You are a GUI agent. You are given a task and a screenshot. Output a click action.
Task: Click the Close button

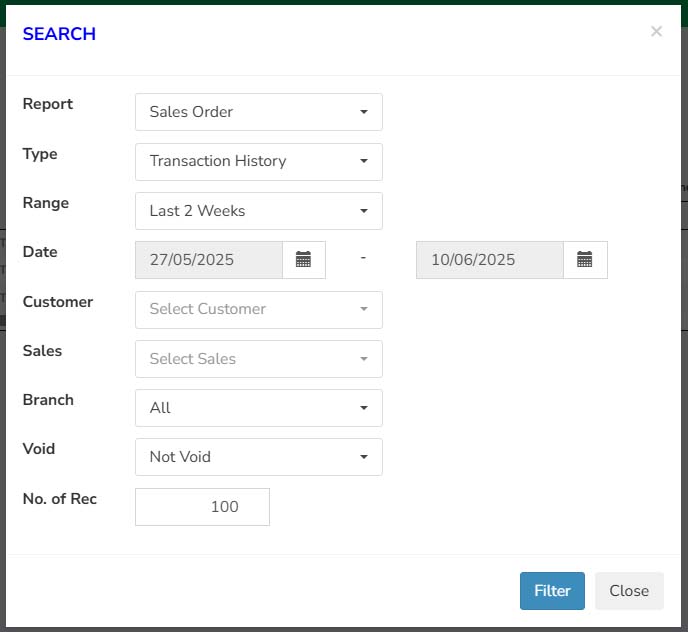[x=629, y=591]
